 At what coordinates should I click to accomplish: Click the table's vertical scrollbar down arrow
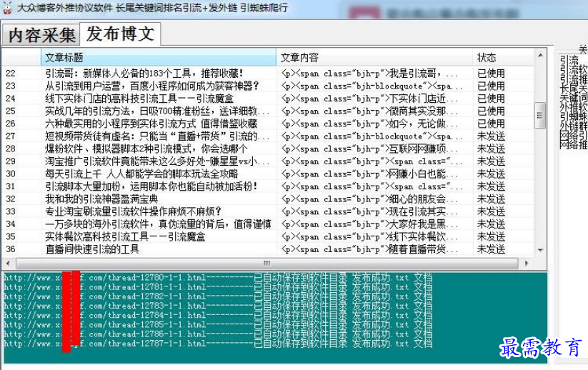click(x=540, y=250)
